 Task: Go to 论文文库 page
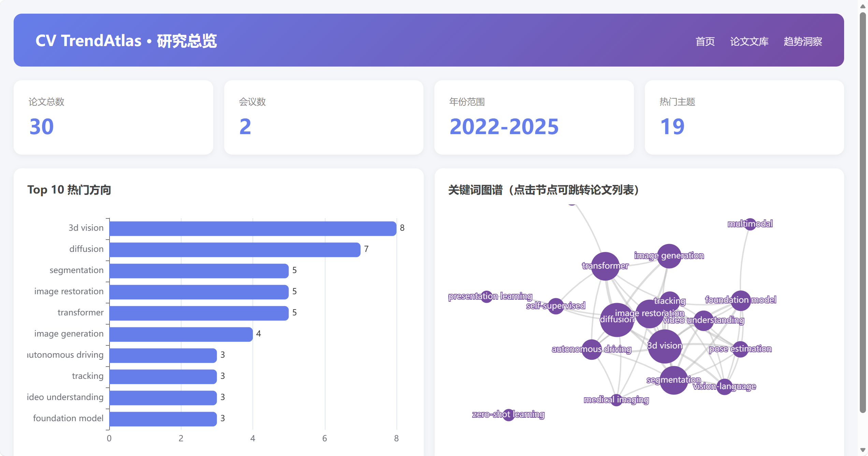tap(749, 41)
